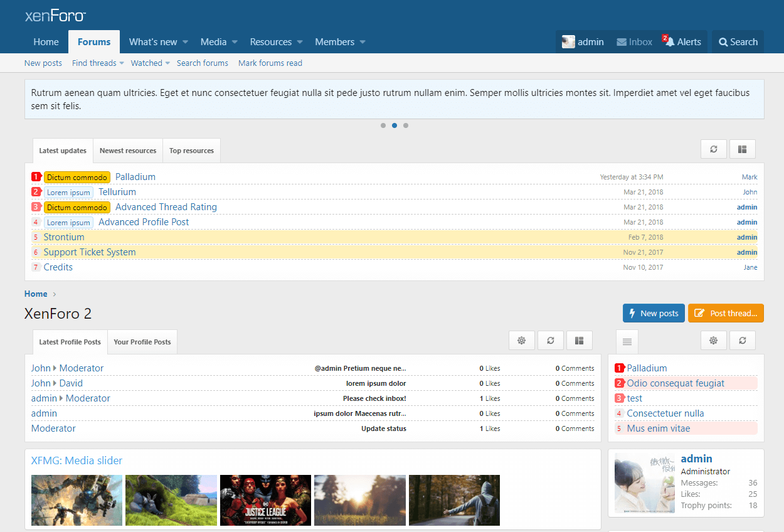Image resolution: width=784 pixels, height=532 pixels.
Task: Refresh the profile posts widget
Action: coord(551,340)
